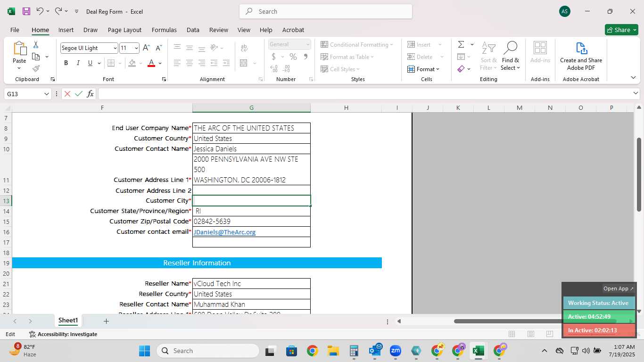Open the Format cells dropdown
The image size is (644, 362).
(x=423, y=69)
